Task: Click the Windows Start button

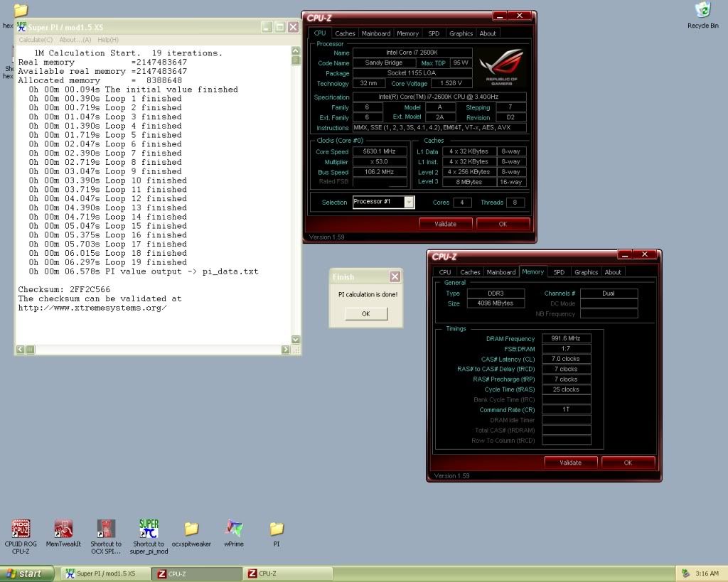Action: (x=26, y=573)
